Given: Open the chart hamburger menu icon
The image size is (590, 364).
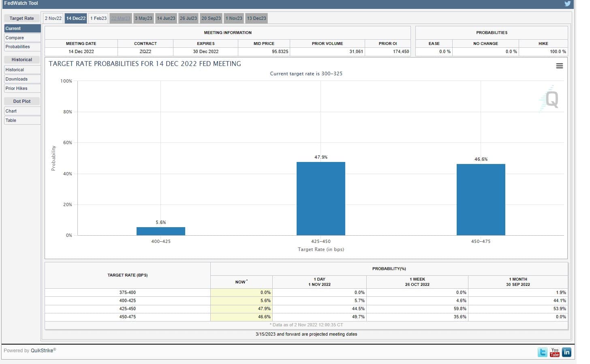Looking at the screenshot, I should 559,66.
